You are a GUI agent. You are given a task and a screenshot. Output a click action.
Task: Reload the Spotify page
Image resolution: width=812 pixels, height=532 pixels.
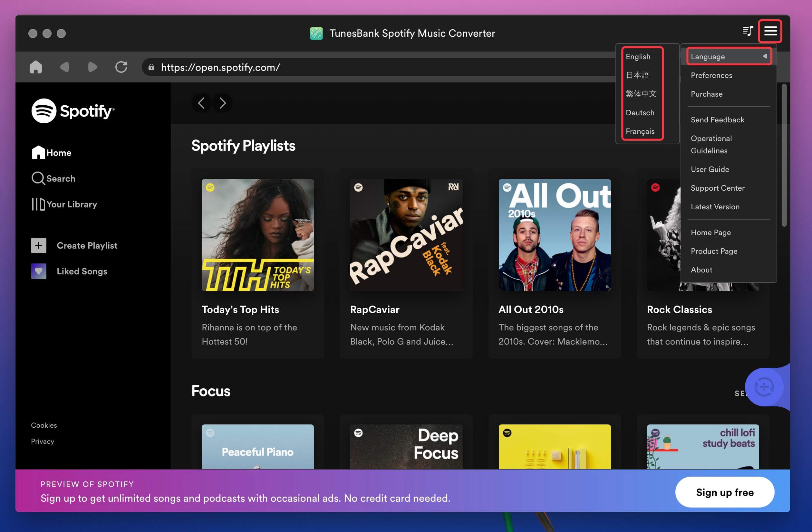121,67
